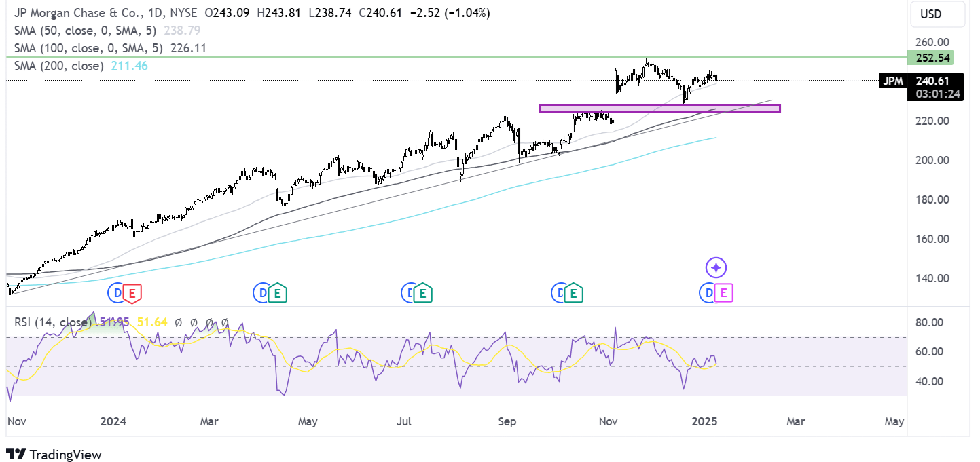Select the D dividend badge near May

pyautogui.click(x=408, y=292)
